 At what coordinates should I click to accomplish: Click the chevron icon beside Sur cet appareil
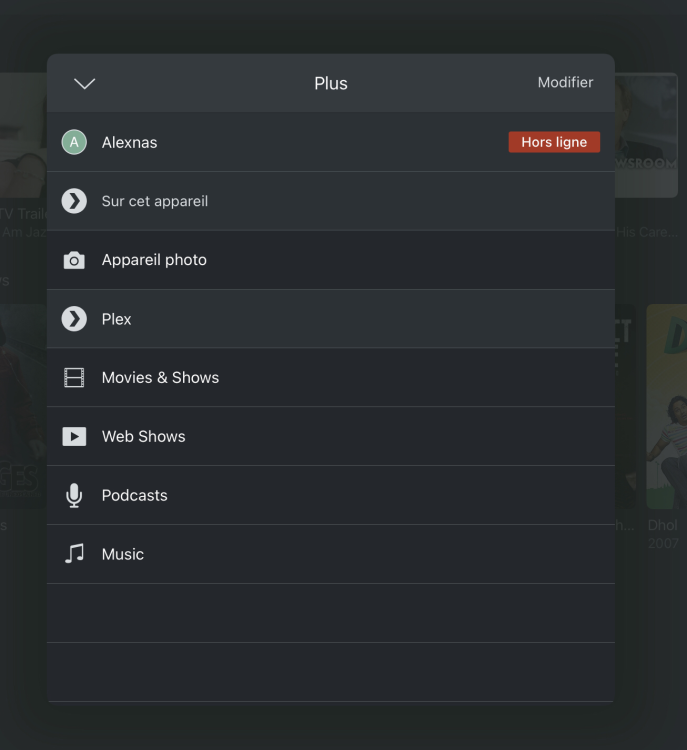74,201
